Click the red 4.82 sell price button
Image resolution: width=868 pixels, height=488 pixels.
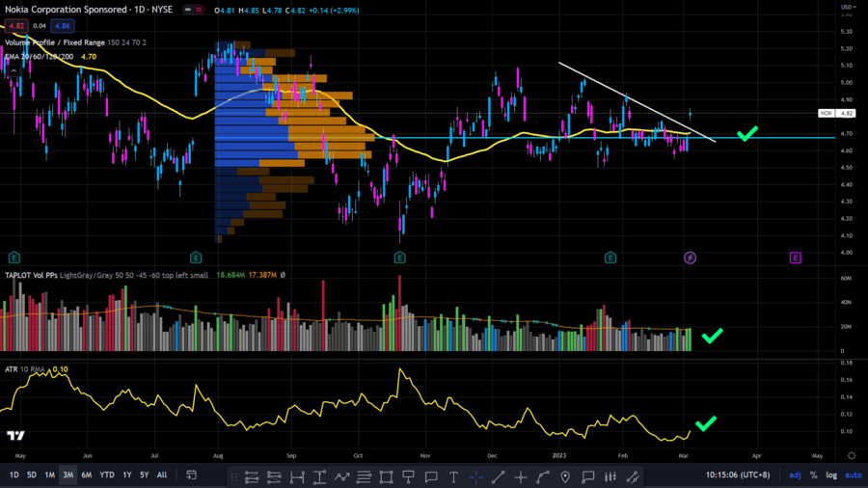[16, 26]
